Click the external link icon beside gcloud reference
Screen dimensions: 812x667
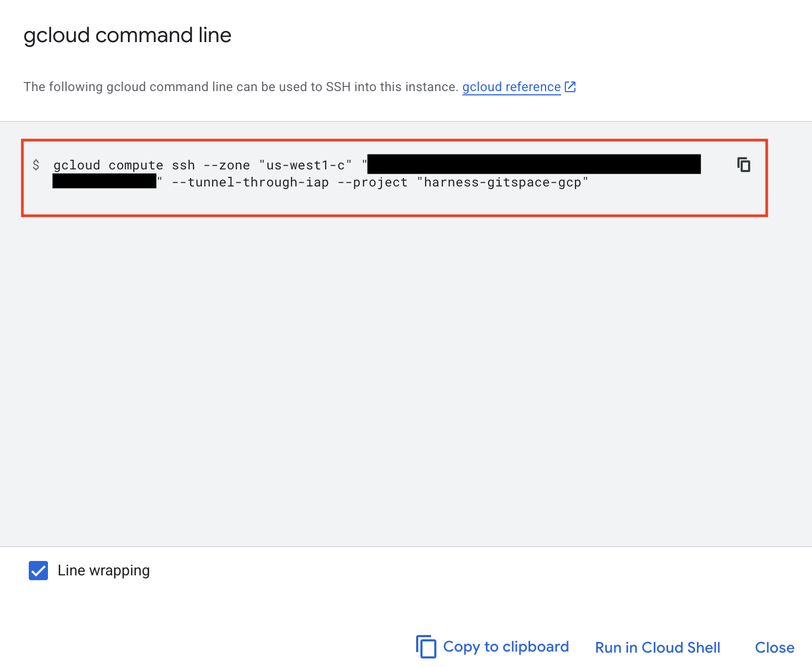point(570,86)
